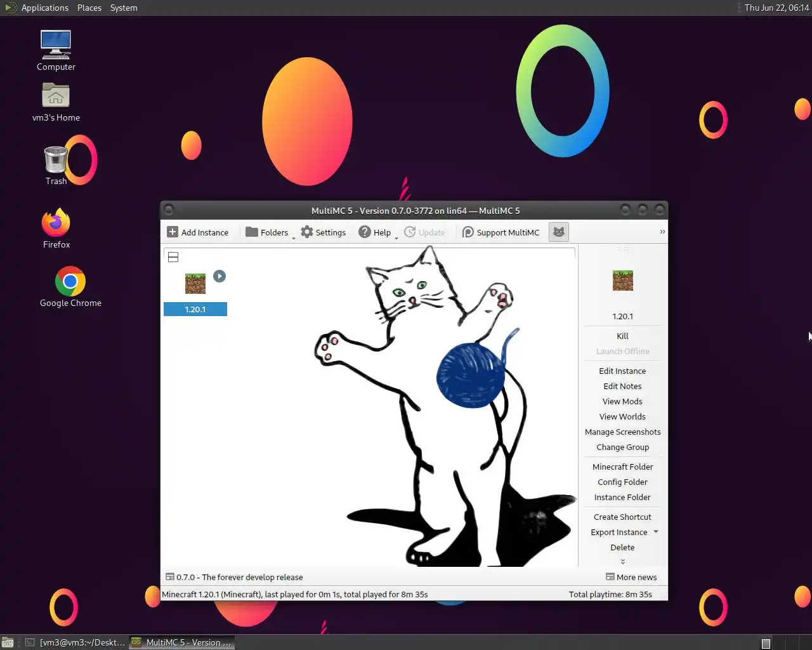Open the Places menu

(89, 8)
